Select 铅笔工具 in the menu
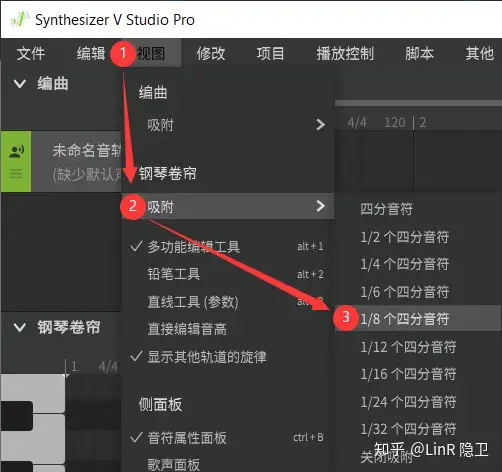Viewport: 502px width, 472px height. (228, 274)
